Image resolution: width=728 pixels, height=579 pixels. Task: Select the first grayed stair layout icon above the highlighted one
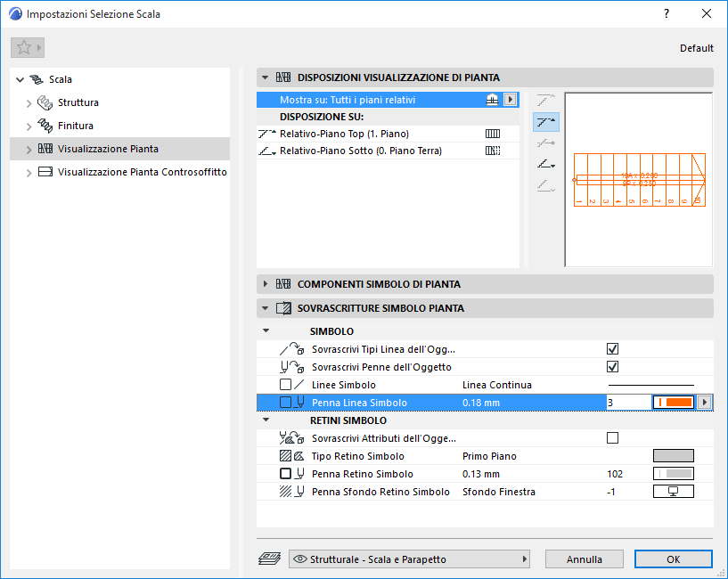(546, 100)
